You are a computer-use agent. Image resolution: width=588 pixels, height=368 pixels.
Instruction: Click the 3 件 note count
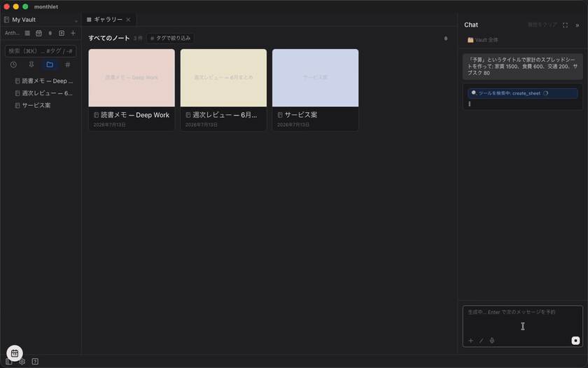coord(138,39)
